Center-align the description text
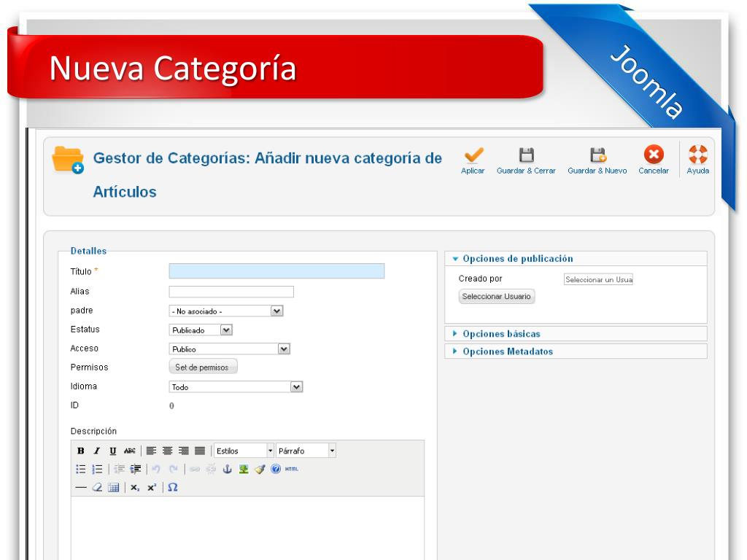Image resolution: width=747 pixels, height=560 pixels. (168, 451)
